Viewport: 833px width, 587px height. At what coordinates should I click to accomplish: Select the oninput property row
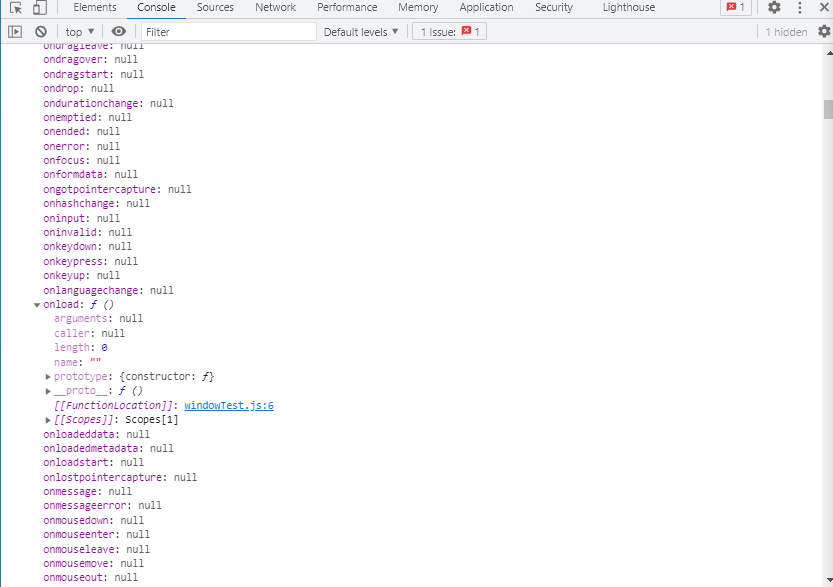[x=82, y=218]
